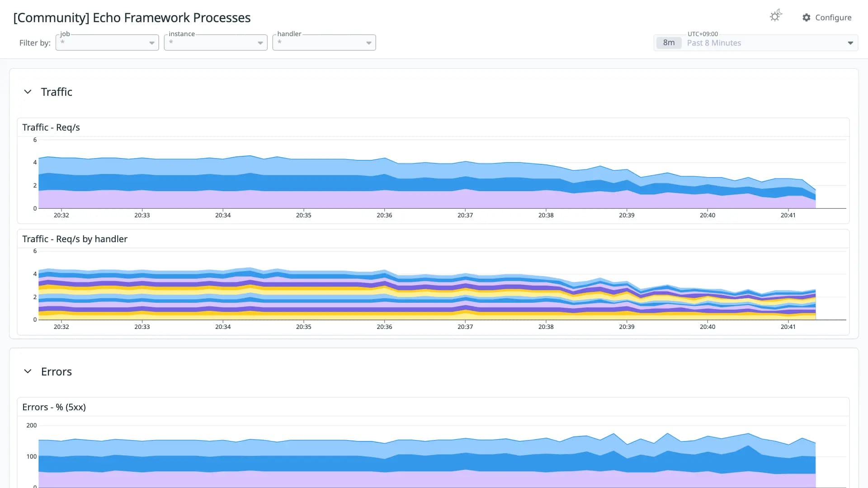Click the 20:36 tick in Traffic - Req/s chart

[384, 215]
